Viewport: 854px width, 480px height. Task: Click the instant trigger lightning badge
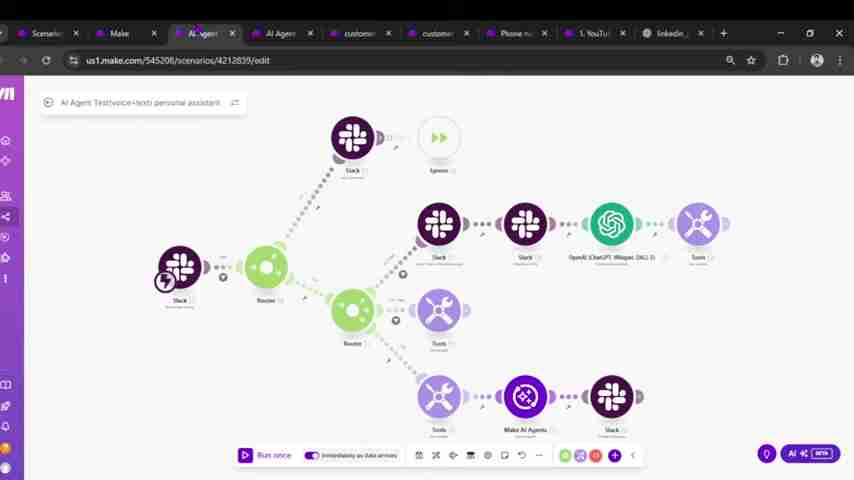tap(165, 282)
